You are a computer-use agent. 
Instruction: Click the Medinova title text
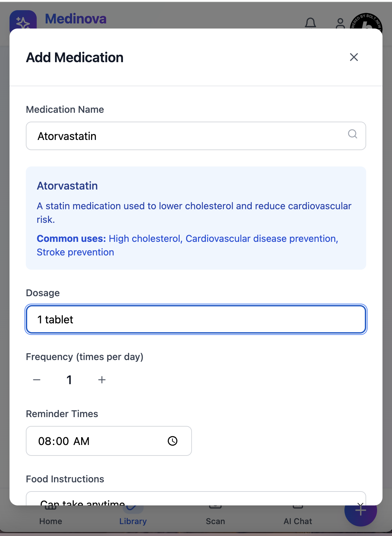[76, 19]
